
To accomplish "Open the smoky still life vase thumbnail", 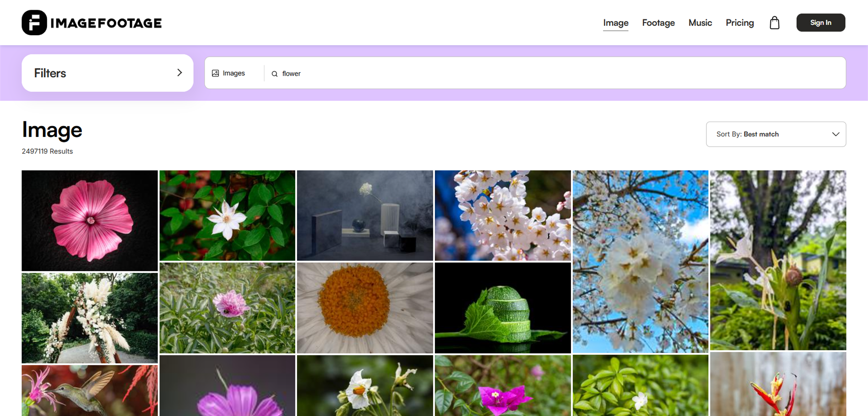I will 365,216.
